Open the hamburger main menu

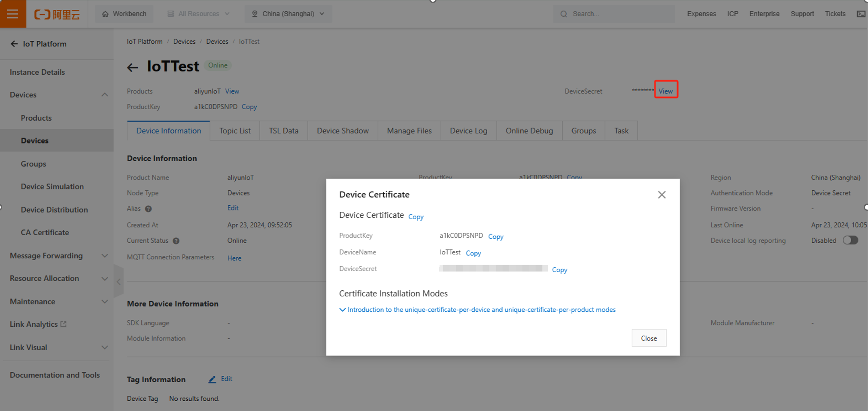pyautogui.click(x=12, y=14)
